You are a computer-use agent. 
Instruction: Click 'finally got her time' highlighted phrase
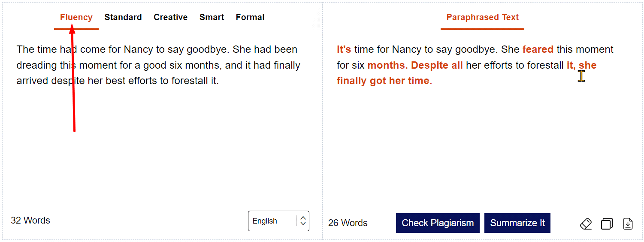tap(383, 81)
